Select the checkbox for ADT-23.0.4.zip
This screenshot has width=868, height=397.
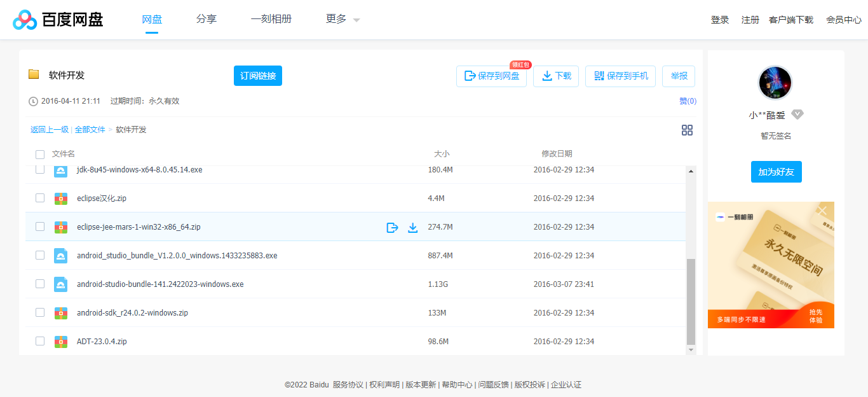[x=40, y=341]
